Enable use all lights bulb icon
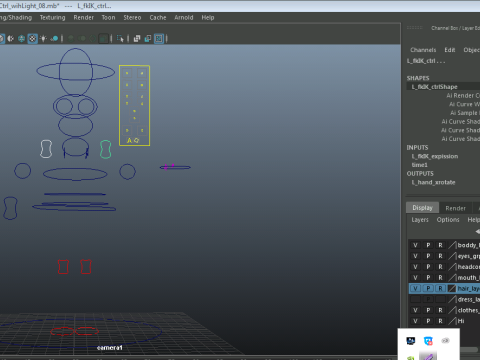 click(x=43, y=39)
